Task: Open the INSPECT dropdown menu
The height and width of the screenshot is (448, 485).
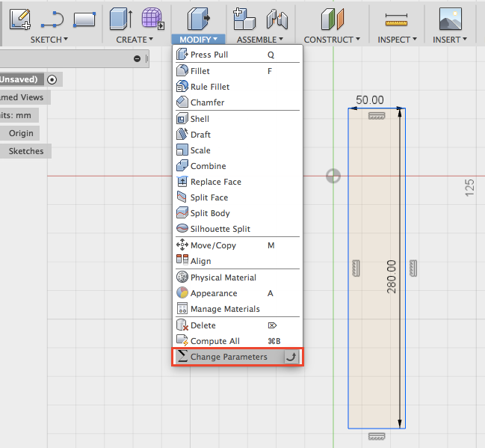Action: click(397, 40)
